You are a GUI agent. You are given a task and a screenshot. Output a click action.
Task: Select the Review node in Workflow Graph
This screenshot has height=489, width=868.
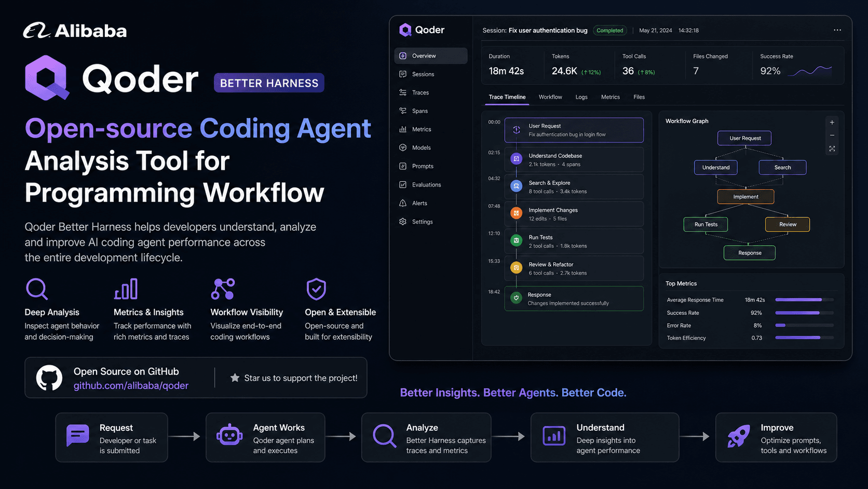pos(788,224)
